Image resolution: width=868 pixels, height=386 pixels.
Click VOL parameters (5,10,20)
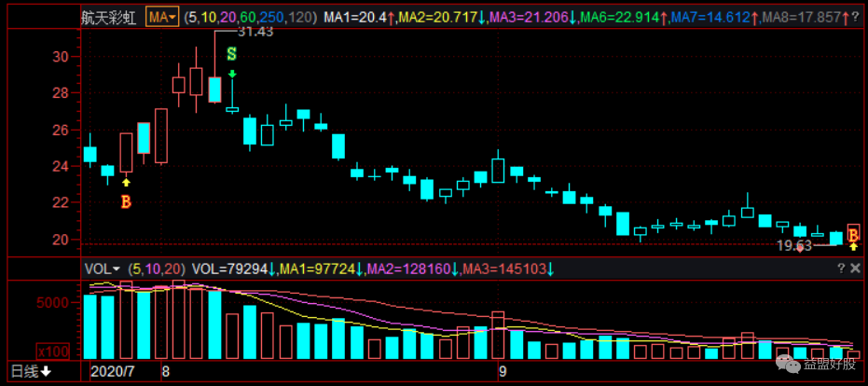(159, 269)
